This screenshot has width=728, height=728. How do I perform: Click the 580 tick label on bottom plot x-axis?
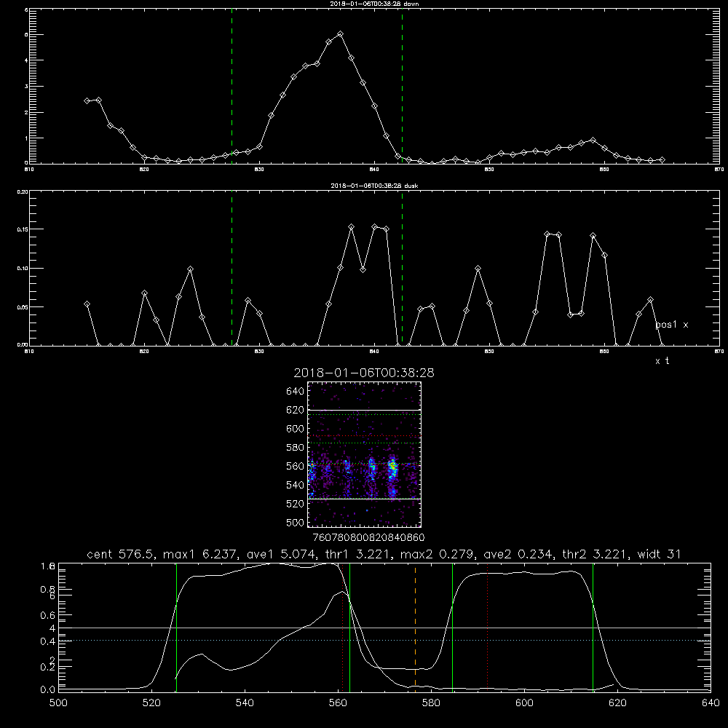[x=431, y=703]
